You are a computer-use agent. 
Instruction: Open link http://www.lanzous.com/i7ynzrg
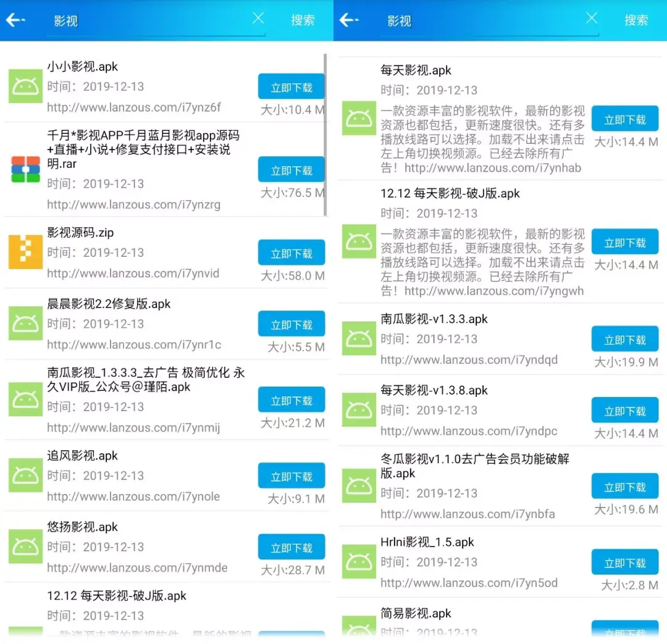(133, 204)
